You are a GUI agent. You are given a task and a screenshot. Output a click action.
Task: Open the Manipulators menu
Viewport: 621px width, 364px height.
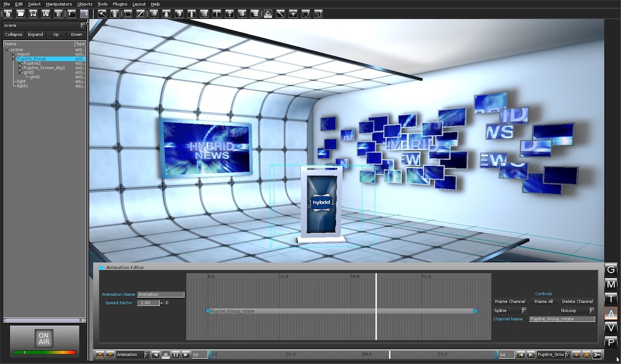(x=59, y=4)
